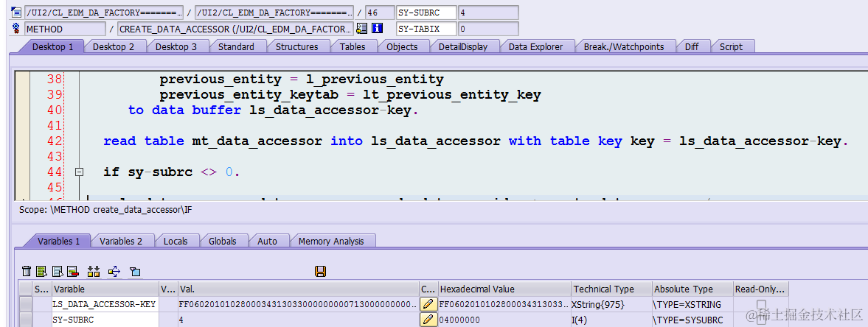Click the \TYPE=SYSUBRC absolute type cell
The height and width of the screenshot is (327, 868).
(x=692, y=319)
